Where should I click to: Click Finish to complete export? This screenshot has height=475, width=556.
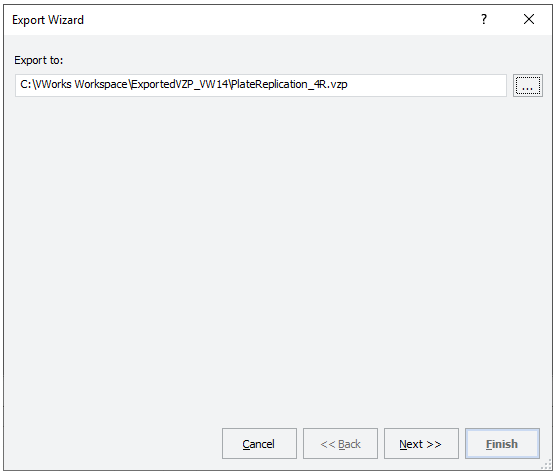click(x=502, y=443)
